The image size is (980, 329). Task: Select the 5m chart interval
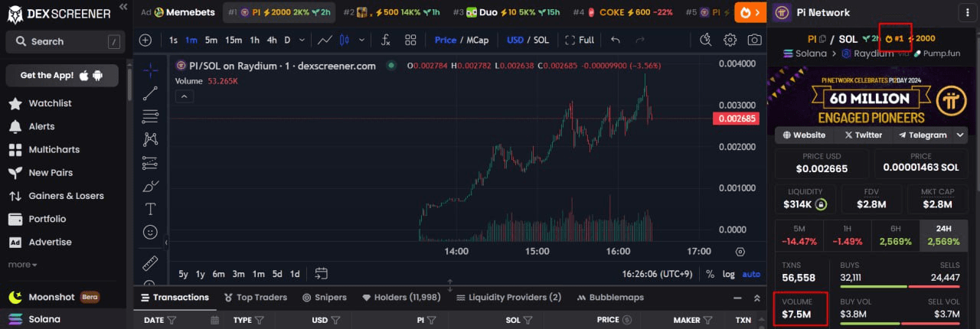coord(211,40)
